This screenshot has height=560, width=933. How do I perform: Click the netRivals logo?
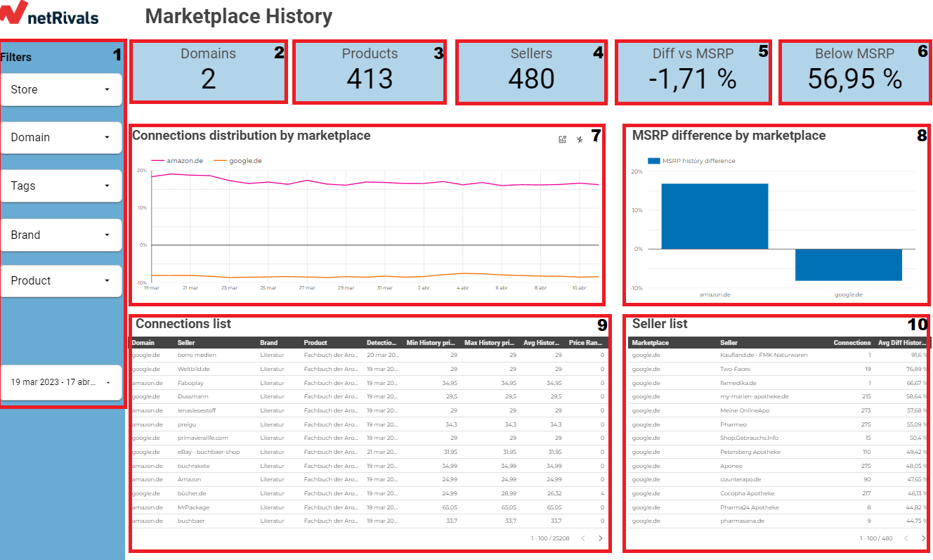[49, 15]
